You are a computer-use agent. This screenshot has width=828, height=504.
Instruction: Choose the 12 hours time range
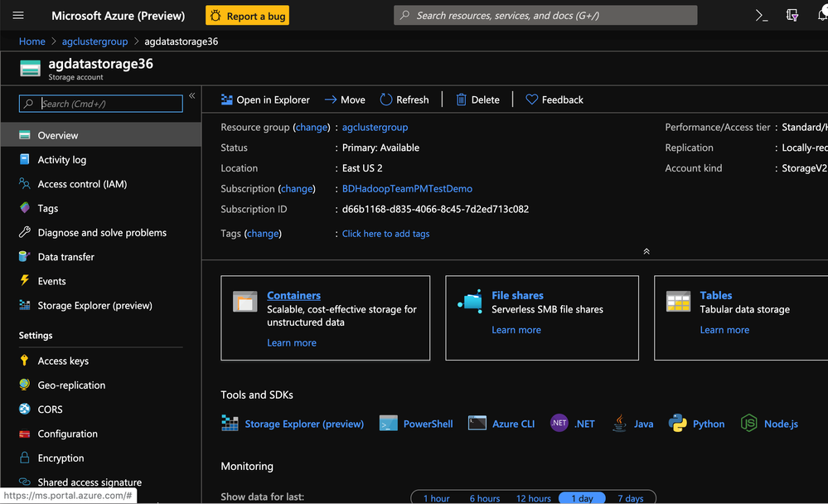(x=533, y=498)
